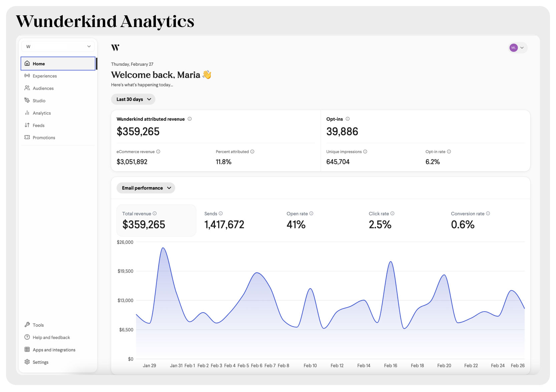Click info icon beside Conversion rate
The height and width of the screenshot is (392, 556).
coord(488,214)
